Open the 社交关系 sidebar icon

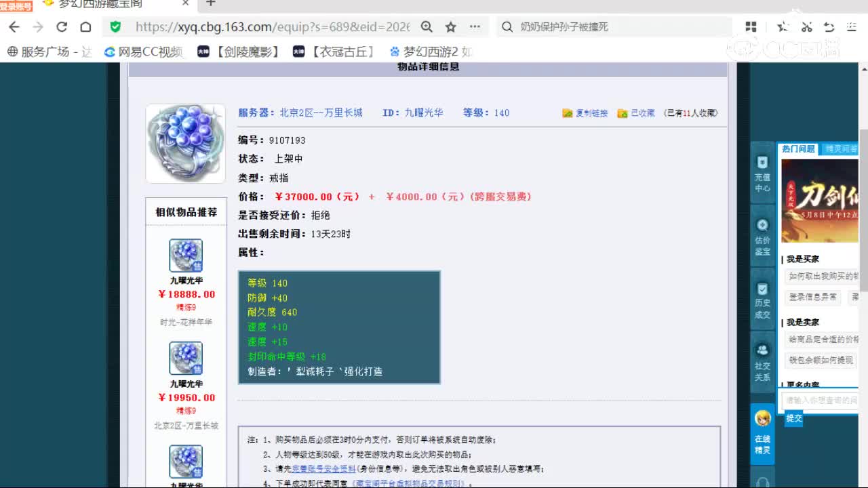[762, 362]
